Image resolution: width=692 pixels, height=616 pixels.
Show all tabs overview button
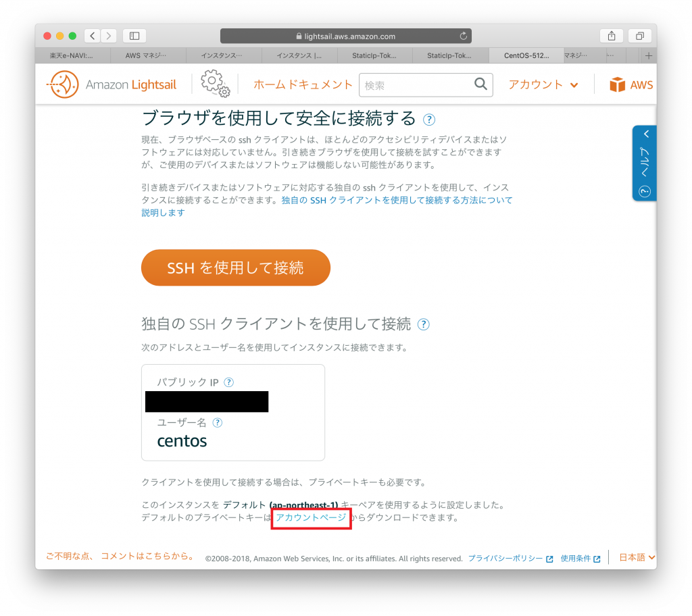(x=640, y=36)
